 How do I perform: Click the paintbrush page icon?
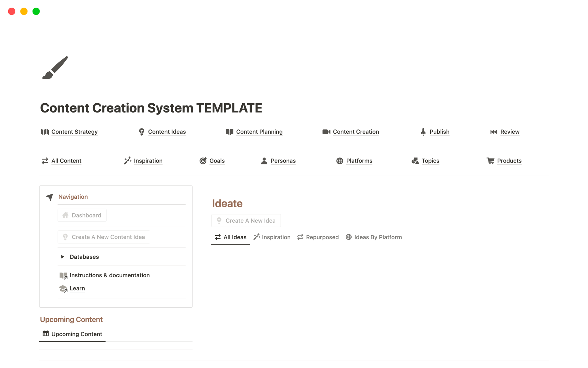[x=55, y=67]
